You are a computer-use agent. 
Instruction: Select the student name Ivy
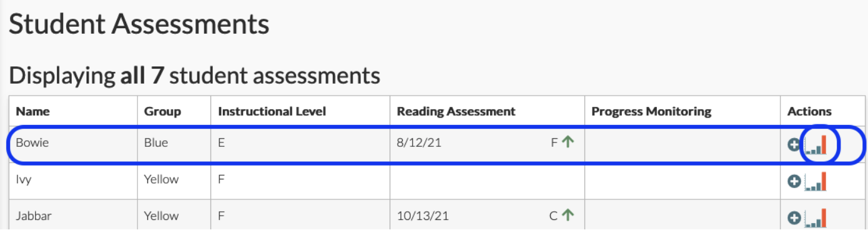(x=24, y=179)
